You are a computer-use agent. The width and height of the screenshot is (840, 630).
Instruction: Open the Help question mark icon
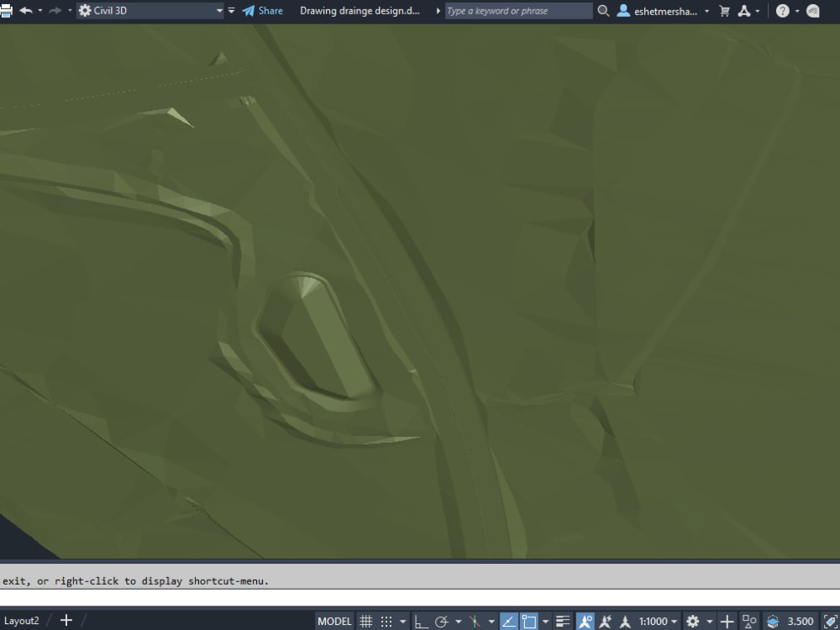click(x=783, y=11)
